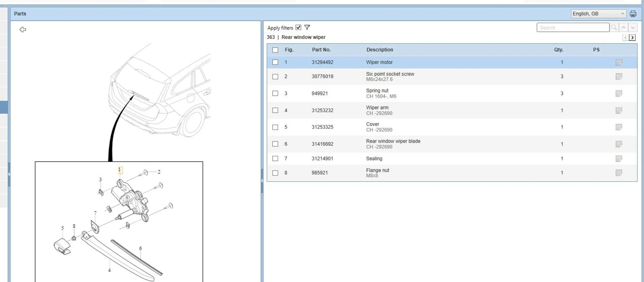Click the search magnifier icon
Viewport: 644px width, 282px height.
[x=614, y=27]
